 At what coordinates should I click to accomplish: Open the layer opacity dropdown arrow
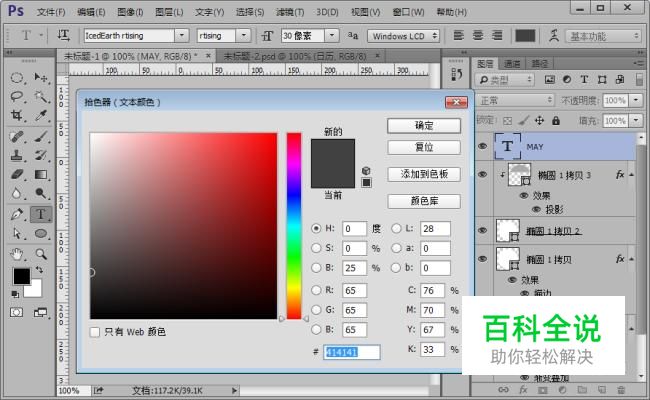(x=635, y=100)
